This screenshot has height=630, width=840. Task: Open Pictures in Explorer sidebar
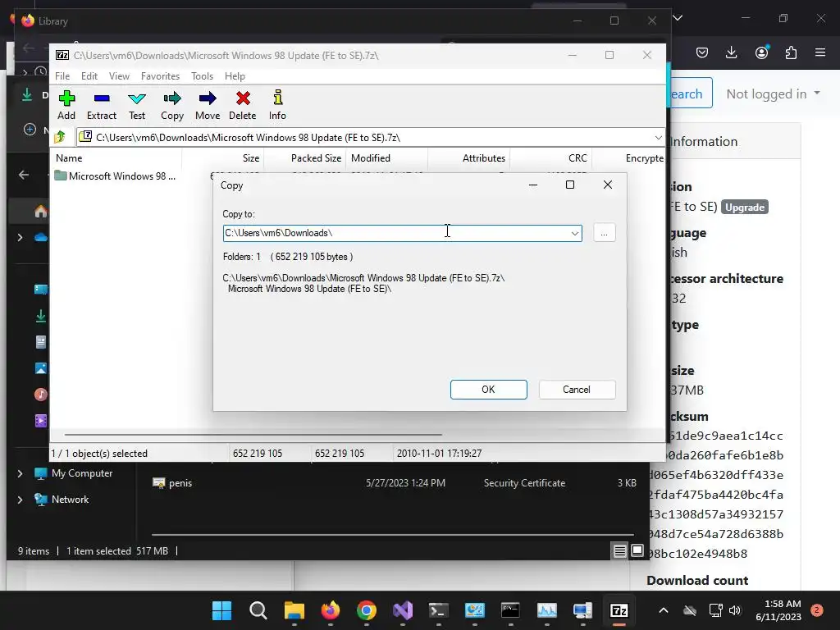pyautogui.click(x=41, y=368)
